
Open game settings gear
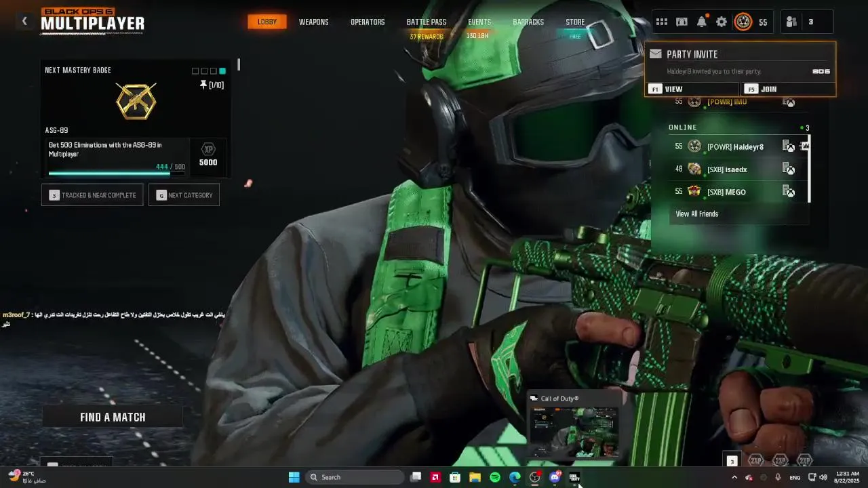[722, 22]
